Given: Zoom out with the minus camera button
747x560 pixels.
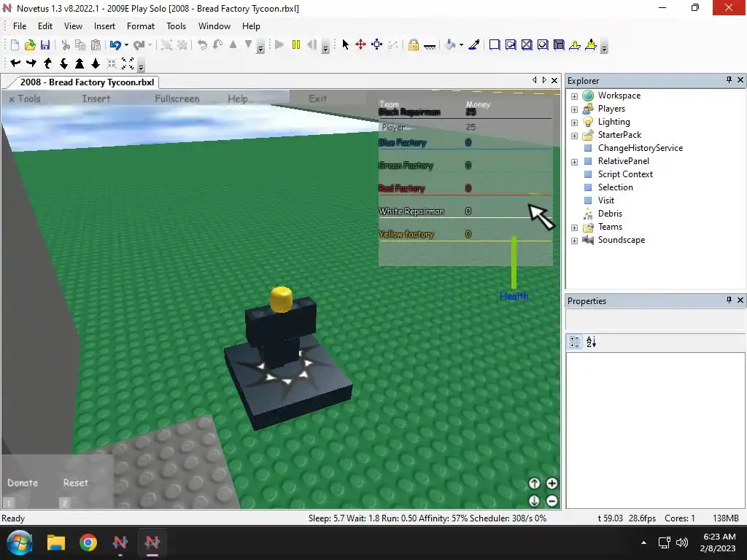Looking at the screenshot, I should (x=551, y=501).
